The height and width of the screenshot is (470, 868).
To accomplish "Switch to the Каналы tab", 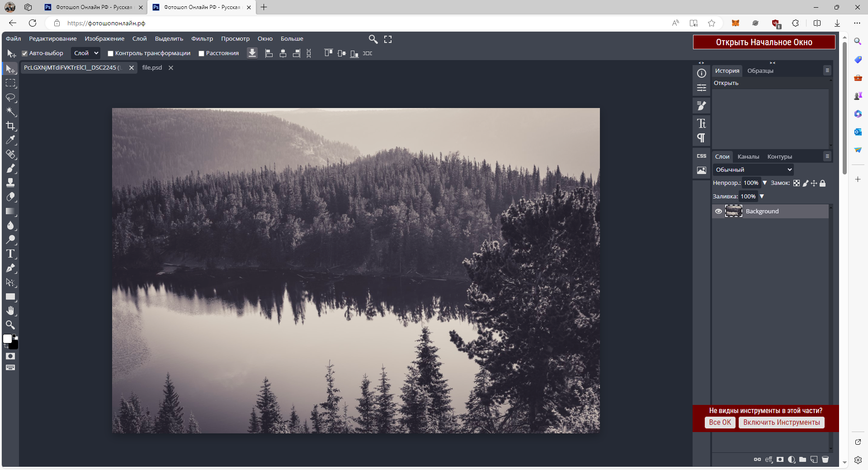I will 748,157.
